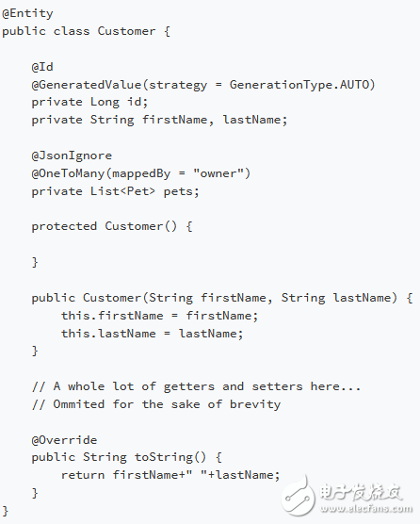The image size is (420, 524).
Task: Click the getters and setters comment
Action: (196, 386)
